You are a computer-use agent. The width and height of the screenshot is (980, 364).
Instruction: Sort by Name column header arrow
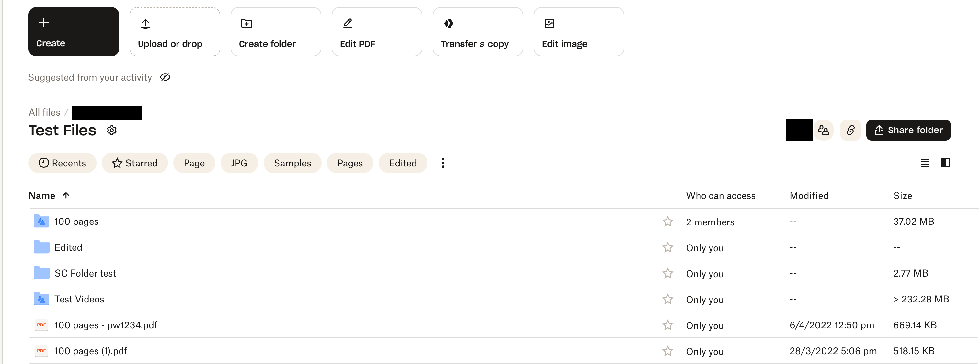[x=66, y=195]
